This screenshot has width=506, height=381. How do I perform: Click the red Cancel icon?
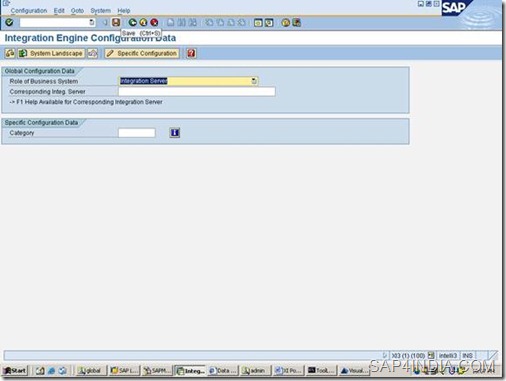tap(154, 22)
